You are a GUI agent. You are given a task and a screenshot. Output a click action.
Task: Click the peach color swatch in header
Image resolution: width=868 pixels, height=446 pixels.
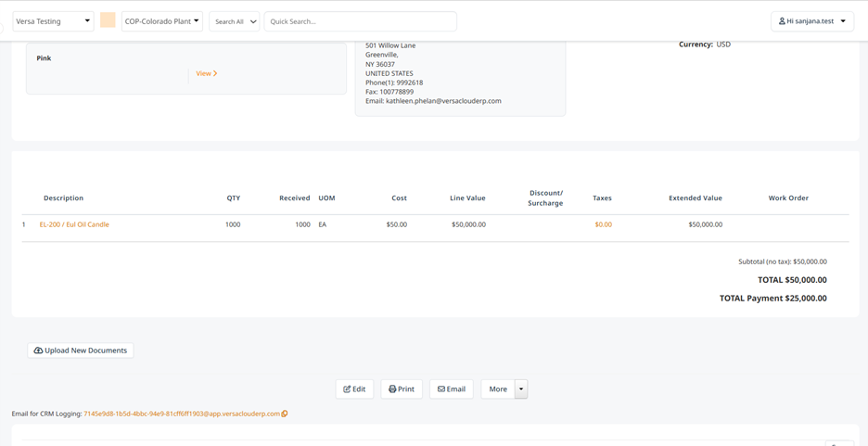[x=108, y=20]
